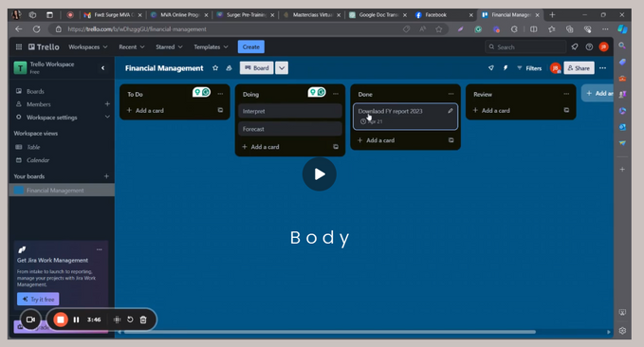This screenshot has height=347, width=644.
Task: Stop the screen recording
Action: coord(61,320)
